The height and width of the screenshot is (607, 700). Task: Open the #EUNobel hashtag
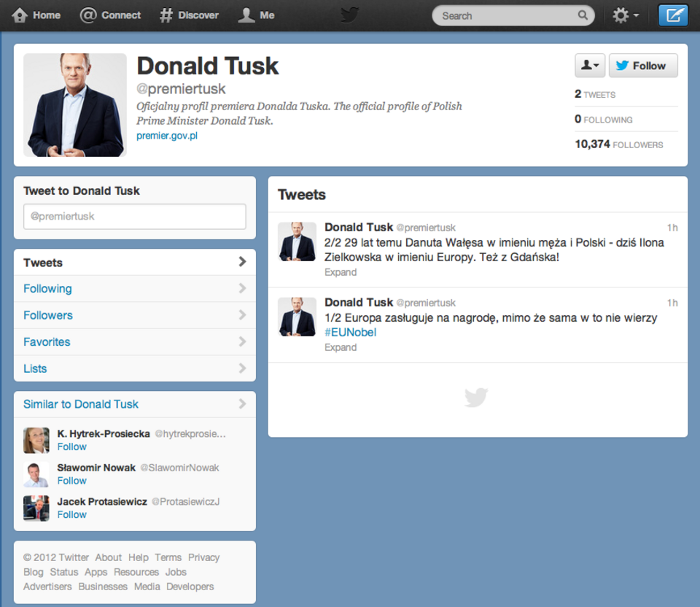(x=351, y=332)
